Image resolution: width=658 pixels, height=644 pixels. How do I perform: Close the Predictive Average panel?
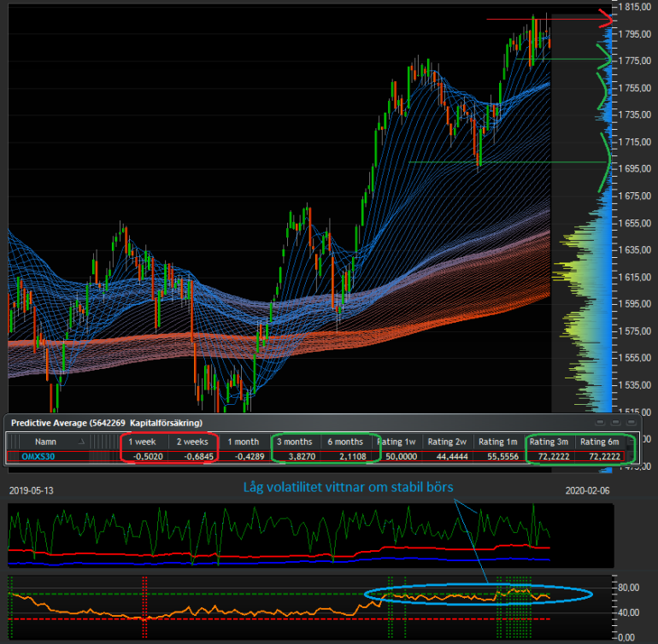pos(632,422)
